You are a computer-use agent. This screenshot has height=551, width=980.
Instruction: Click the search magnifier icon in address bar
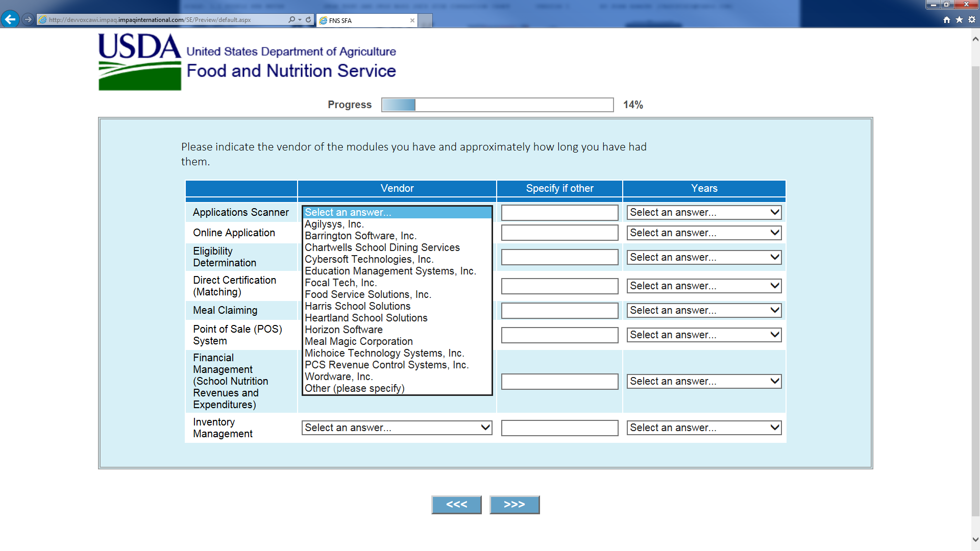pos(291,20)
